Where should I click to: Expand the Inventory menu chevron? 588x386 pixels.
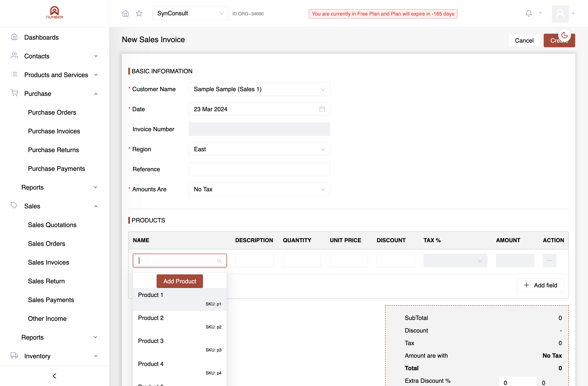(x=96, y=356)
